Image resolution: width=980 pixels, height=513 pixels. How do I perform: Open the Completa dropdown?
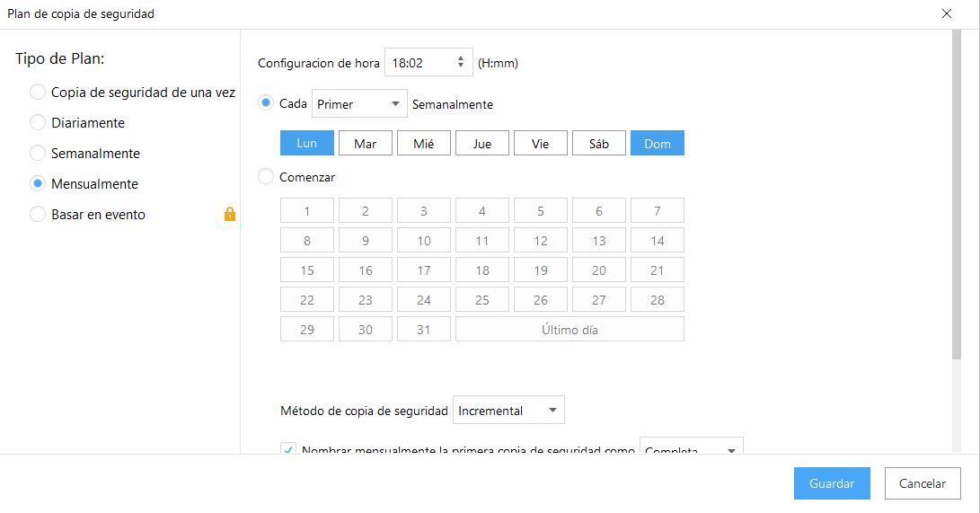[691, 448]
